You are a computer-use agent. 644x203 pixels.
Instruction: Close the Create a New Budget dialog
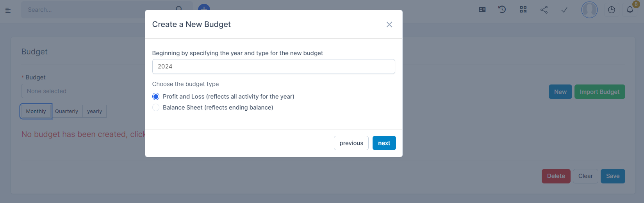(389, 25)
